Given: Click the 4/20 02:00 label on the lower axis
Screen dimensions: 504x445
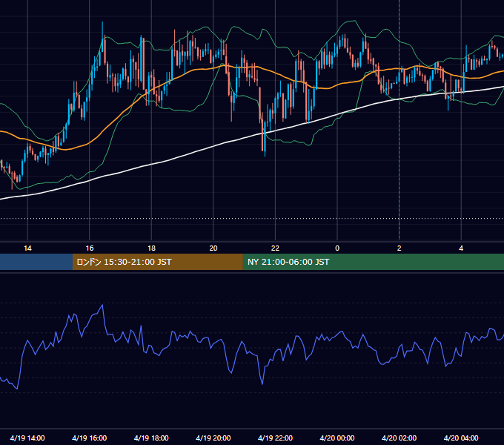Looking at the screenshot, I should coord(399,438).
